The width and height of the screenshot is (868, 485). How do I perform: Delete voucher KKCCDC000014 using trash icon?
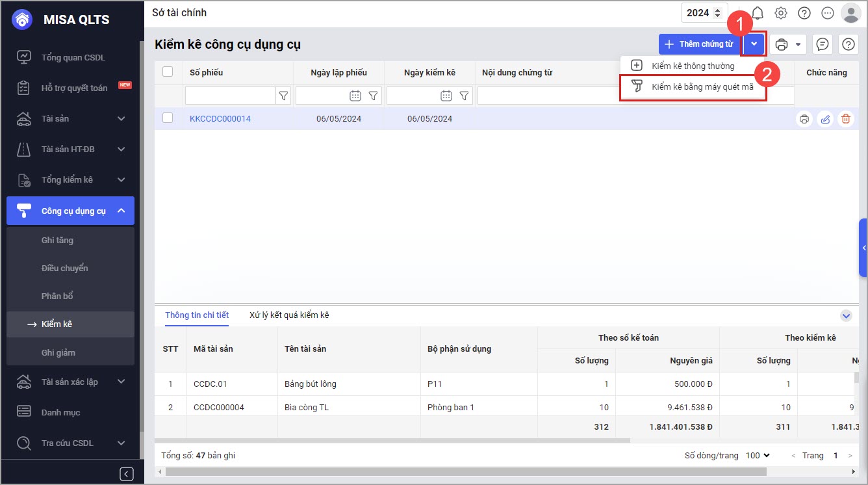pyautogui.click(x=845, y=119)
